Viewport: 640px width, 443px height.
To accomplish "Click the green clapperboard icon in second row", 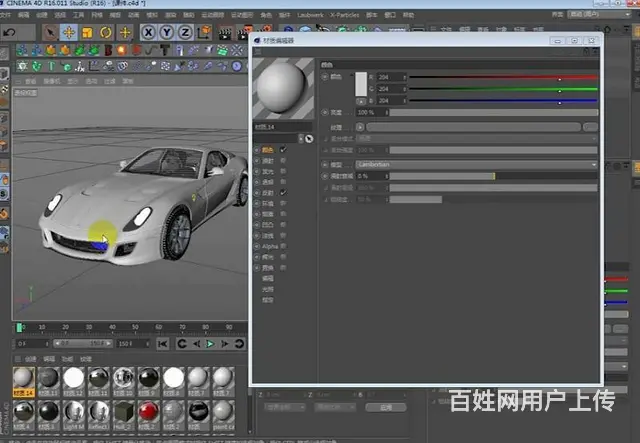I will (x=222, y=50).
